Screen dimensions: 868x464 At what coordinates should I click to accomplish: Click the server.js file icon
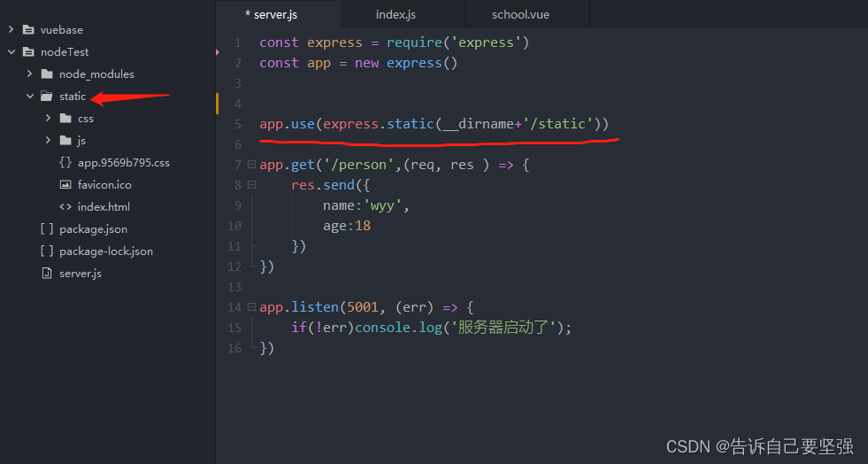[x=47, y=273]
